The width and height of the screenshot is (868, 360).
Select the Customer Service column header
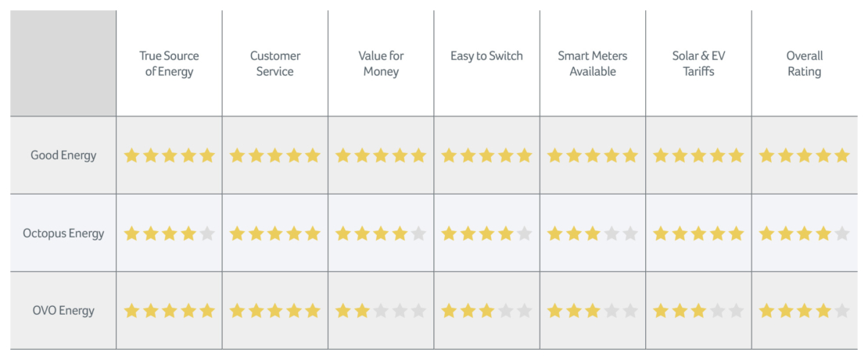(x=275, y=63)
